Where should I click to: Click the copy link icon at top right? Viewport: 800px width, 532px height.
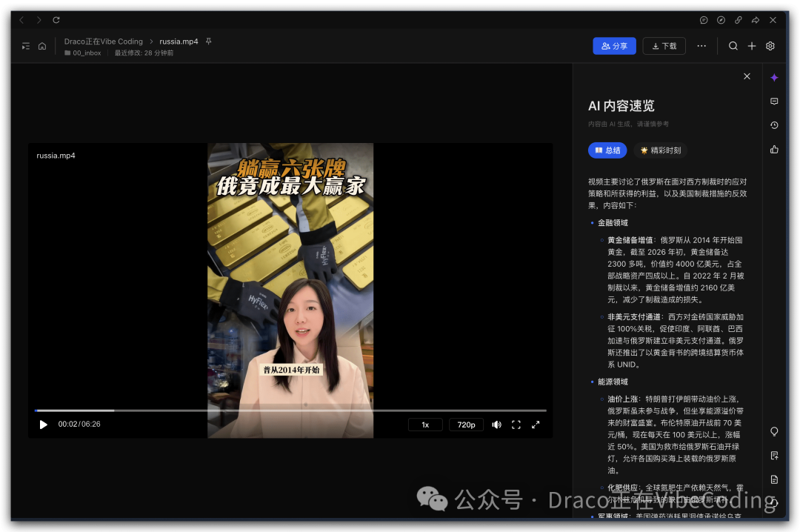pyautogui.click(x=738, y=20)
